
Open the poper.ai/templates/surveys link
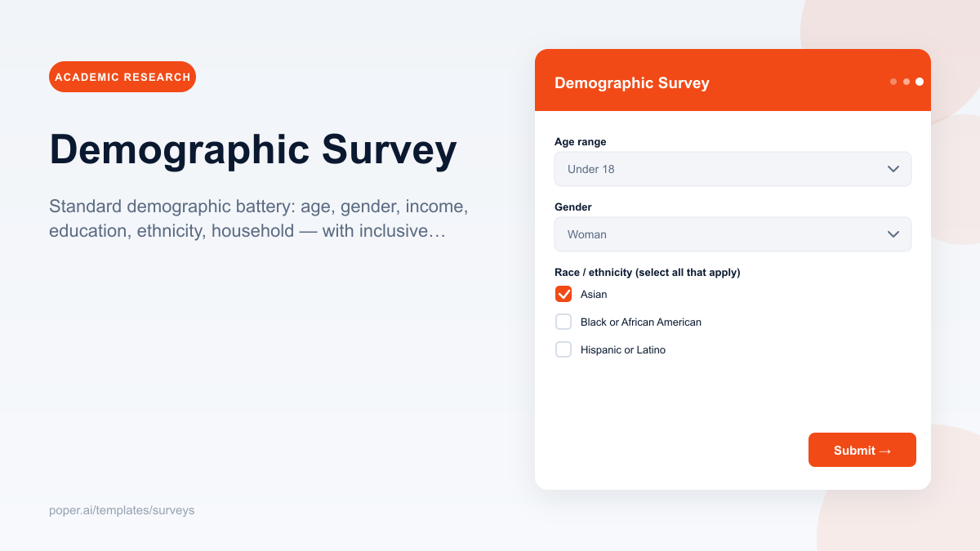tap(122, 510)
